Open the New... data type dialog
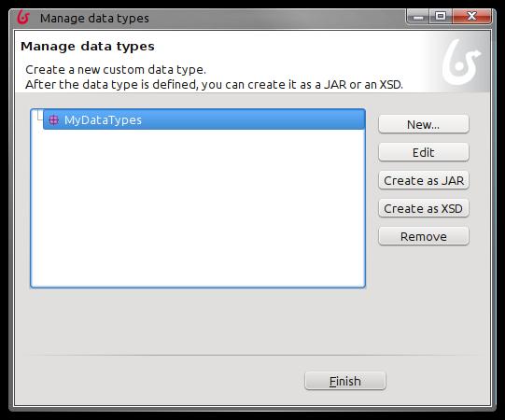The width and height of the screenshot is (505, 420). tap(424, 124)
